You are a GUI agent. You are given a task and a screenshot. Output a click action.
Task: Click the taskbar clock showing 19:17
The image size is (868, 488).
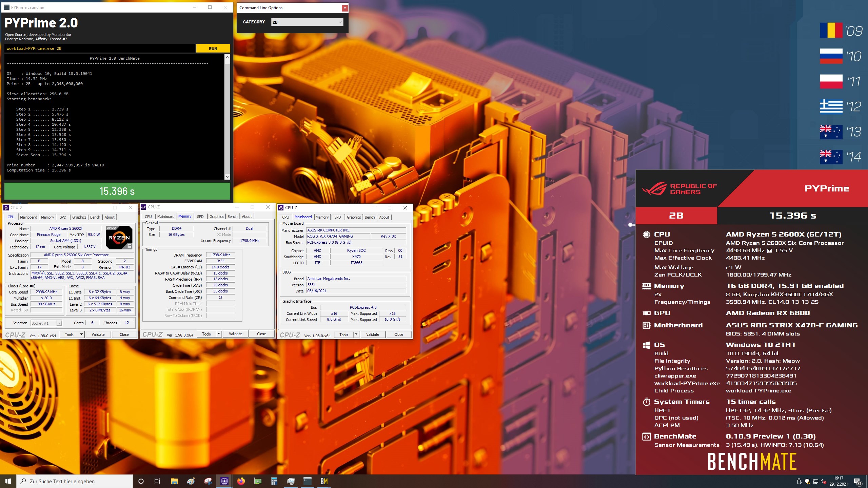839,481
